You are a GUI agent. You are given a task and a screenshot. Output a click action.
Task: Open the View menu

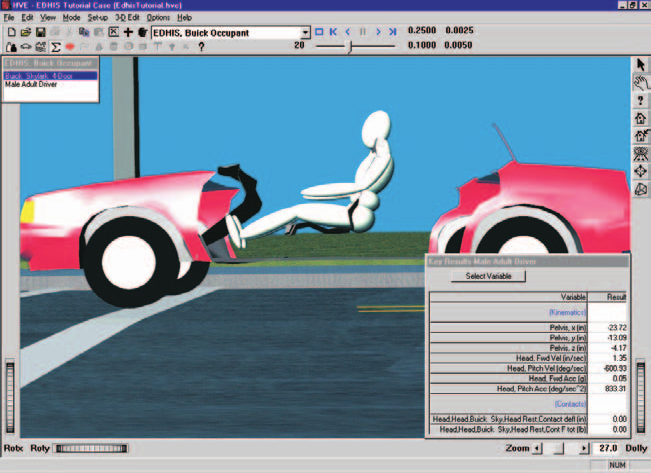[48, 17]
